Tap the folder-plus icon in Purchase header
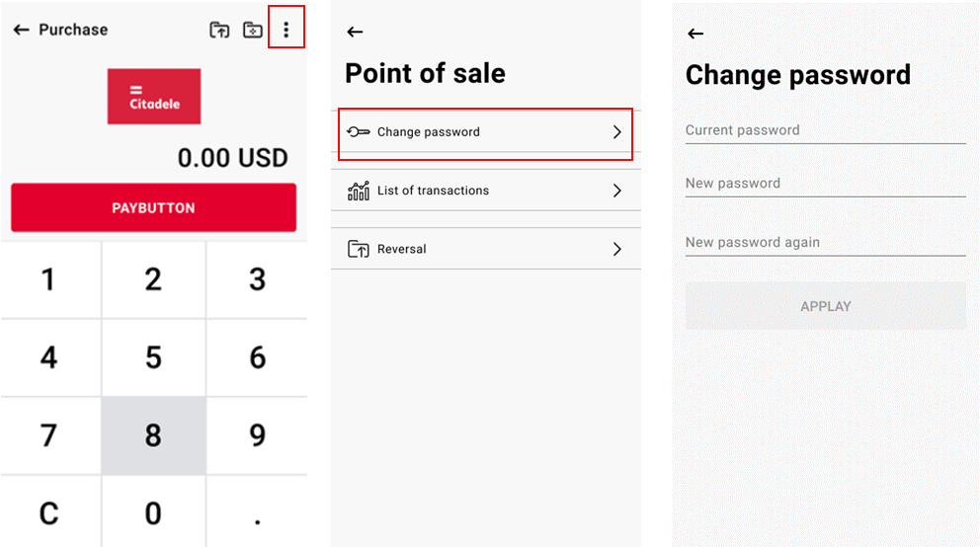Screen dimensions: 980x547 (x=253, y=30)
